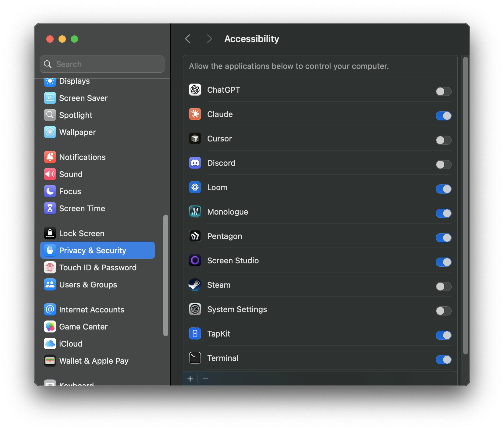
Task: Click the Discord app icon
Action: (195, 163)
